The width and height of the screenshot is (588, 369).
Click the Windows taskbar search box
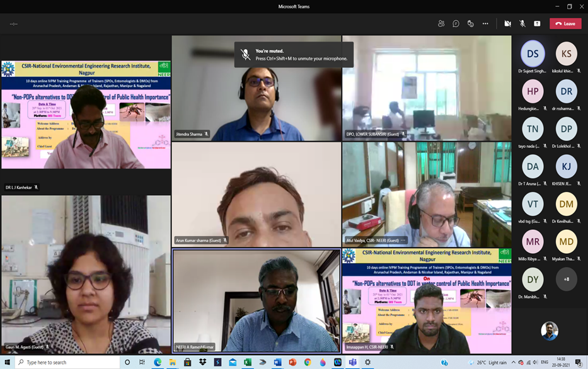[66, 363]
